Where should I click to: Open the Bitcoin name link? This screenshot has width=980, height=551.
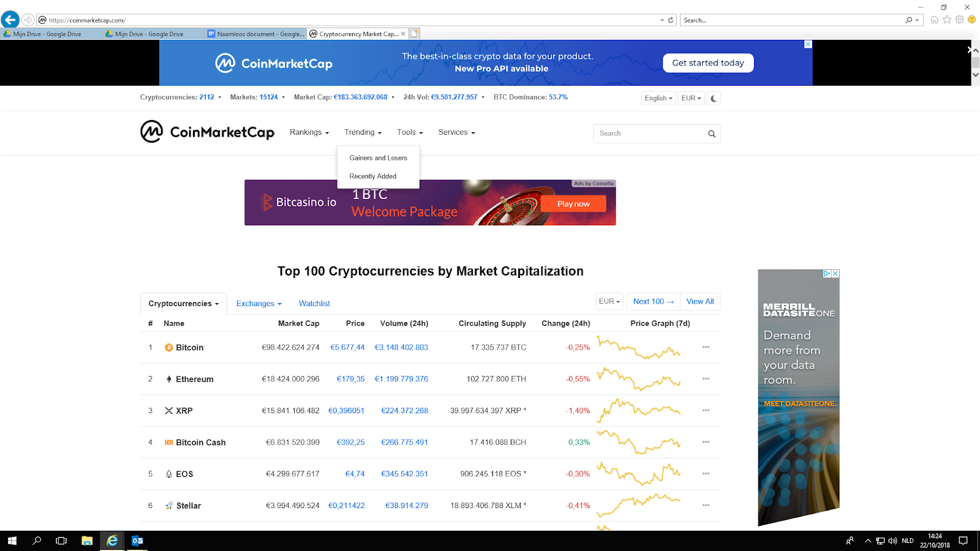click(190, 348)
